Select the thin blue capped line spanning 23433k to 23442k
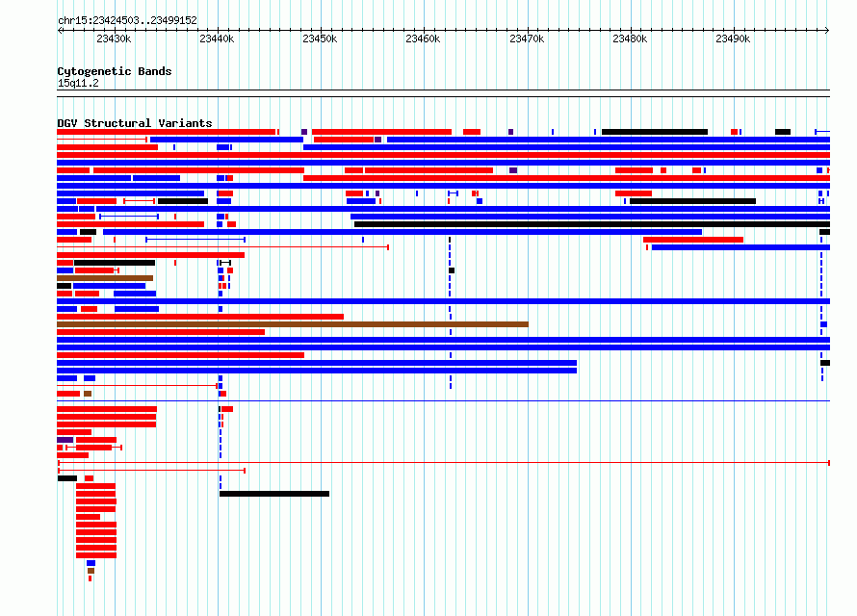 pyautogui.click(x=195, y=240)
